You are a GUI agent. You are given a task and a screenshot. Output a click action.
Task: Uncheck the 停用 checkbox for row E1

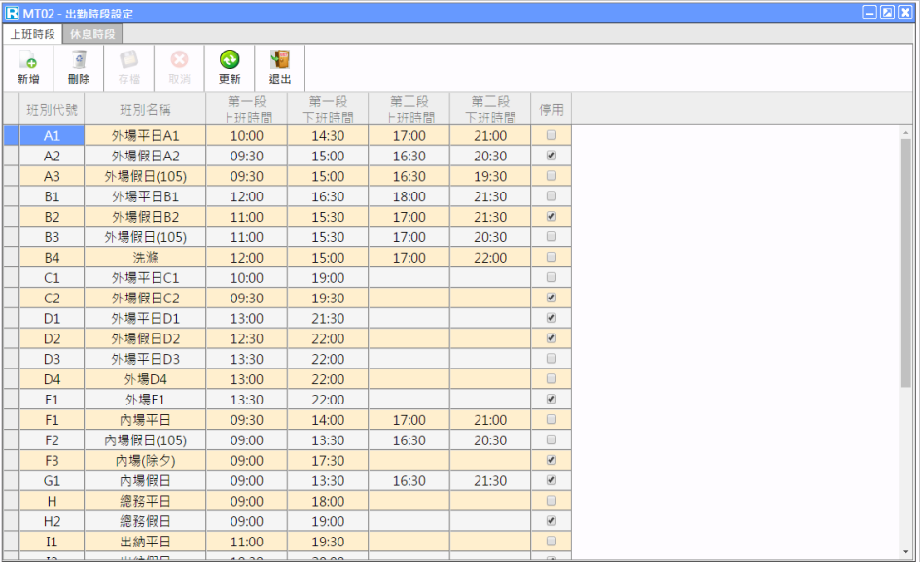pyautogui.click(x=551, y=399)
